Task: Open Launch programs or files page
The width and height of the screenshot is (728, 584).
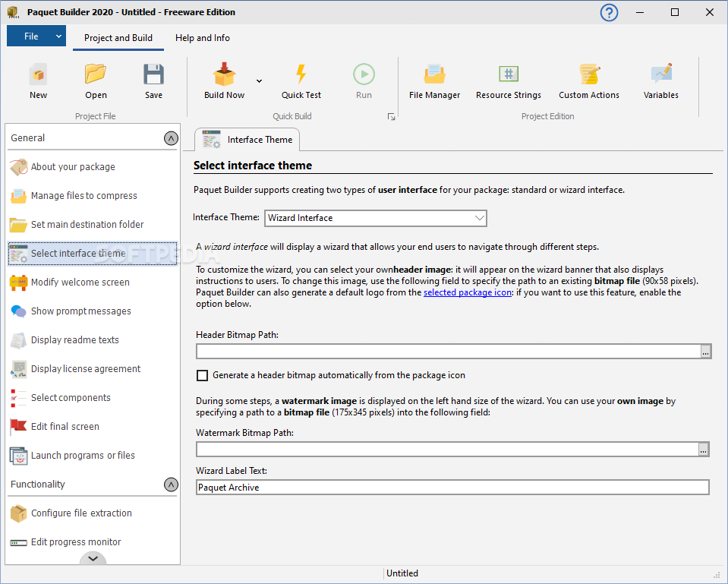Action: point(93,455)
